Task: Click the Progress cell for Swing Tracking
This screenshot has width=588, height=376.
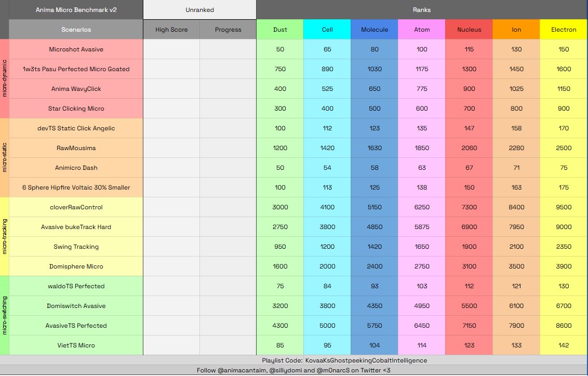Action: pyautogui.click(x=228, y=247)
